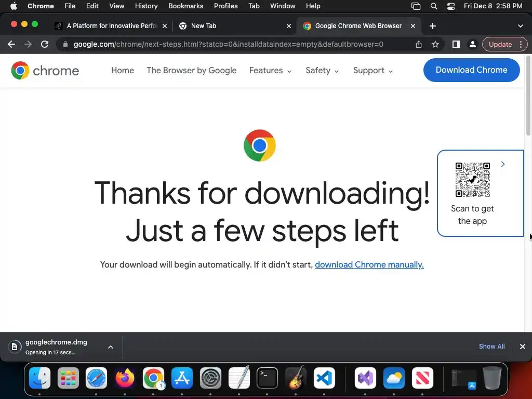Screen dimensions: 532x399
Task: Open the Help menu
Action: click(313, 6)
